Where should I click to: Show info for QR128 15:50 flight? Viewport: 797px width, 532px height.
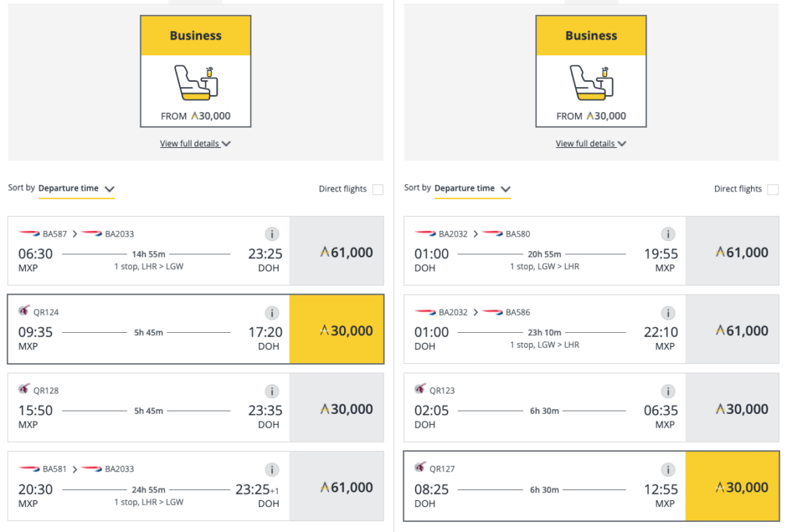tap(272, 391)
